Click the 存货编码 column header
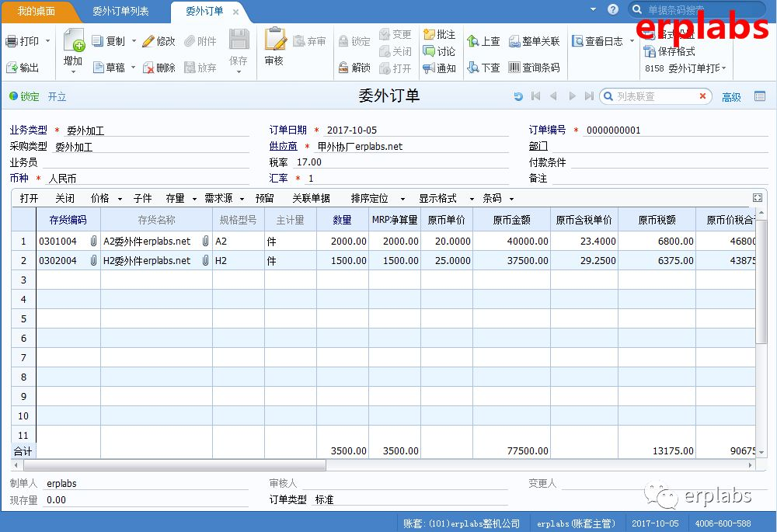Image resolution: width=777 pixels, height=532 pixels. click(68, 220)
